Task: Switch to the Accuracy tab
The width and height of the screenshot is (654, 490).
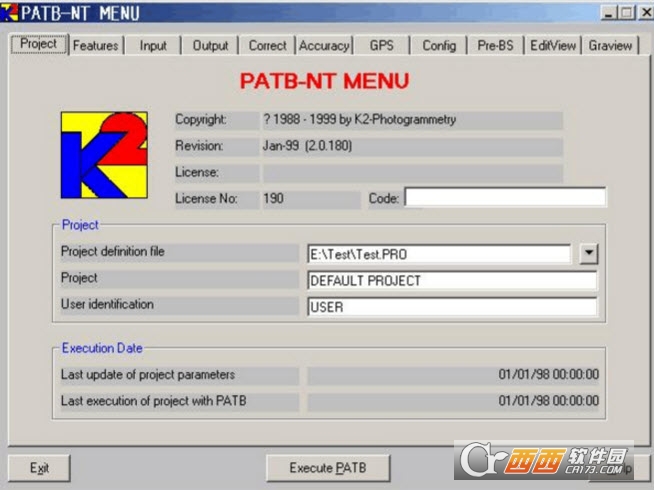Action: [324, 45]
